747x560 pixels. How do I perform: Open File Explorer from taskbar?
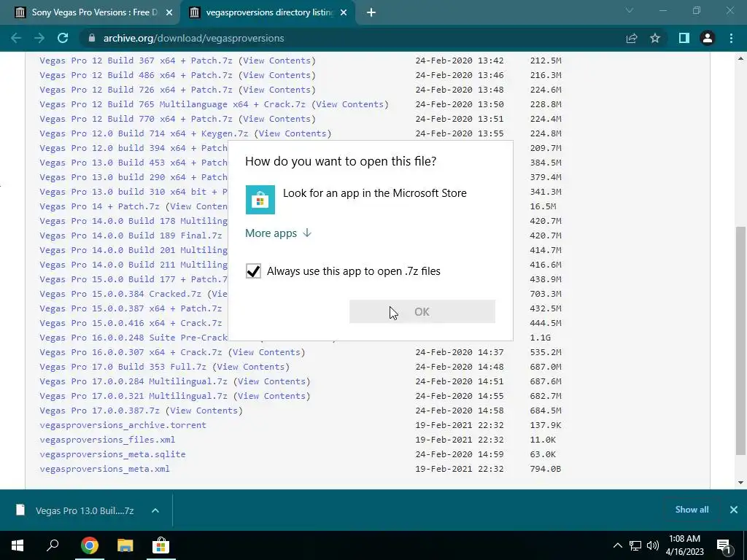pos(125,545)
